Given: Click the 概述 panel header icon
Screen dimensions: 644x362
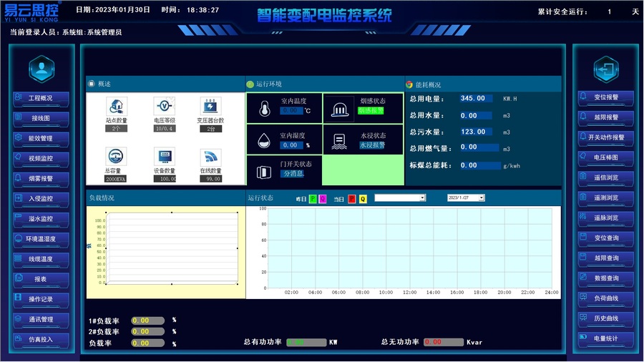Looking at the screenshot, I should (x=91, y=84).
